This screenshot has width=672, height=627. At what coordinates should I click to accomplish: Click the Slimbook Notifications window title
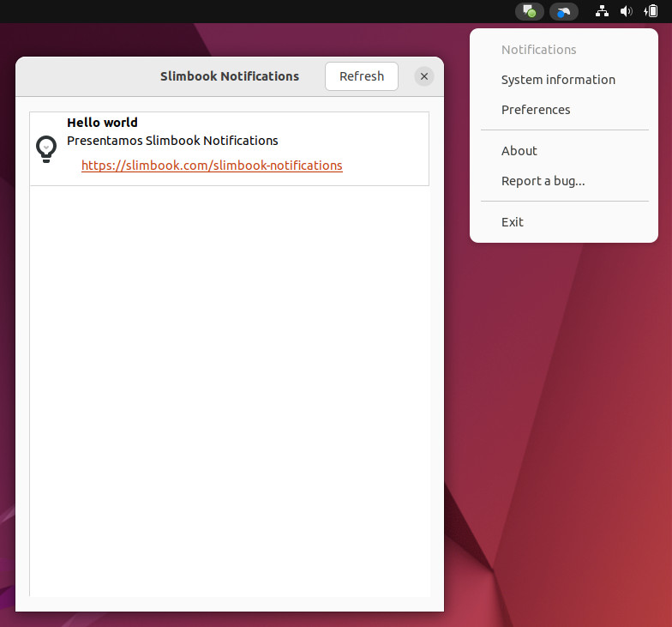click(x=229, y=76)
